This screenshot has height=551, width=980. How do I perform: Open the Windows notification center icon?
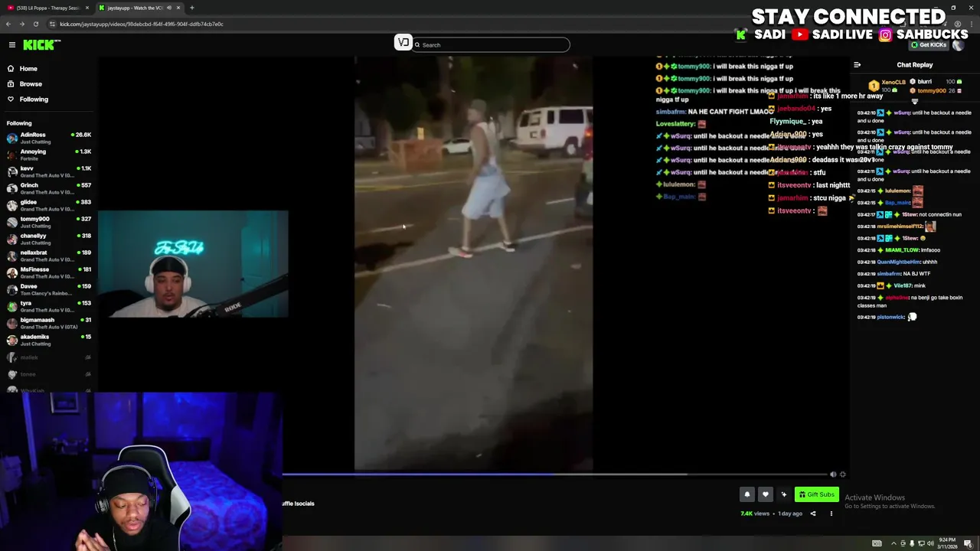pos(968,544)
